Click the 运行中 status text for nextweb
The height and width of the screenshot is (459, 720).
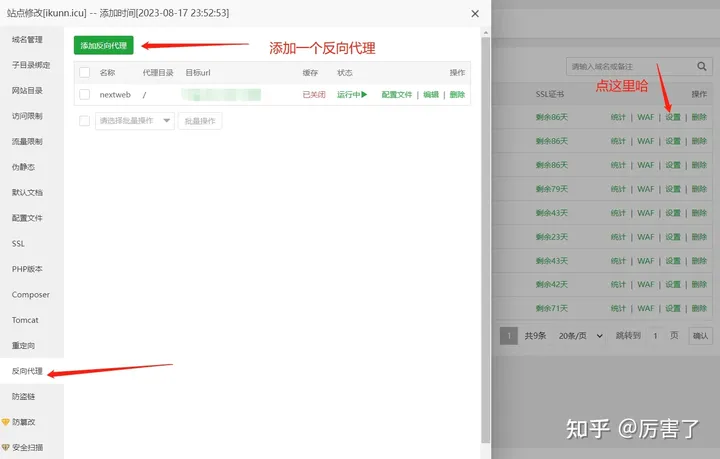pyautogui.click(x=349, y=95)
